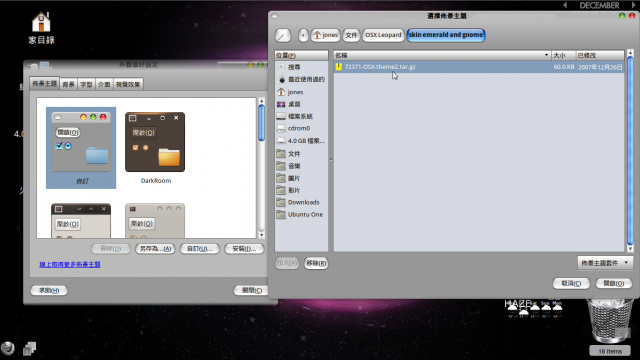Click the previous month arrow beside DECEMBER

pos(565,5)
